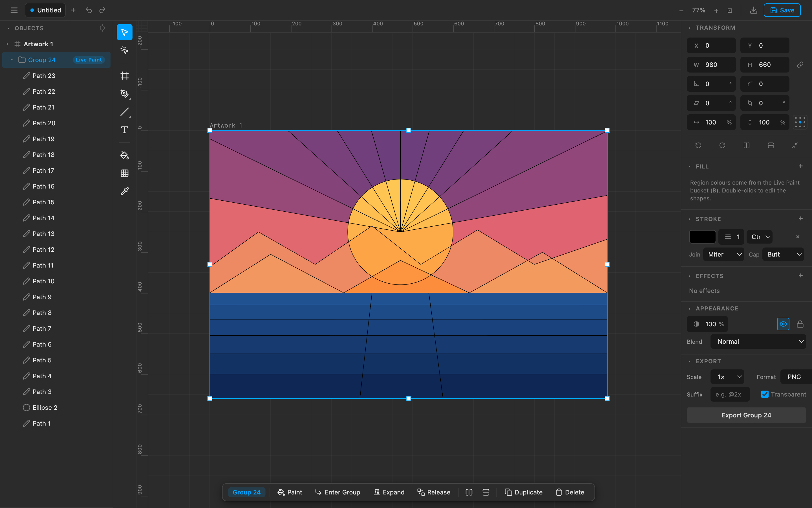Image resolution: width=812 pixels, height=508 pixels.
Task: Select the Line tool
Action: (125, 112)
